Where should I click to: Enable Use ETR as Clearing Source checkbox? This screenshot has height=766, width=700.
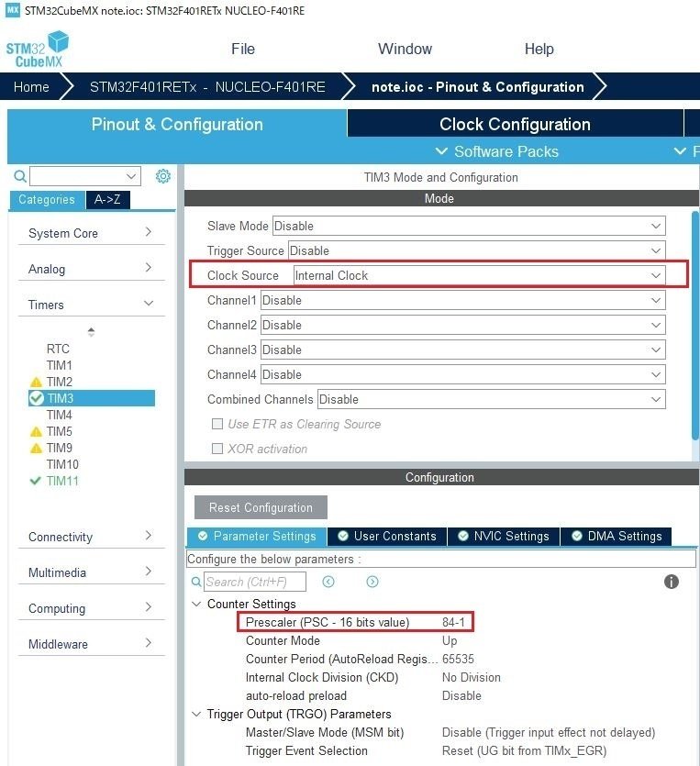[x=217, y=424]
